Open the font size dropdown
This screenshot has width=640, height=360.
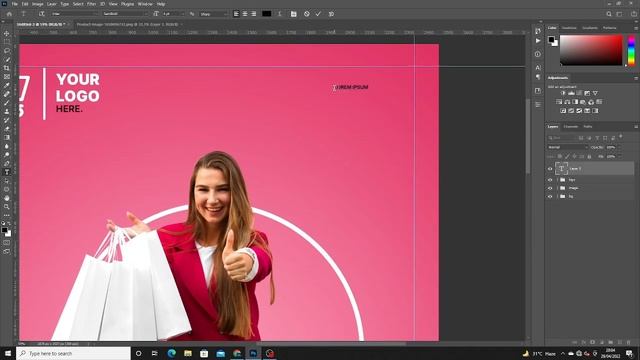point(173,14)
